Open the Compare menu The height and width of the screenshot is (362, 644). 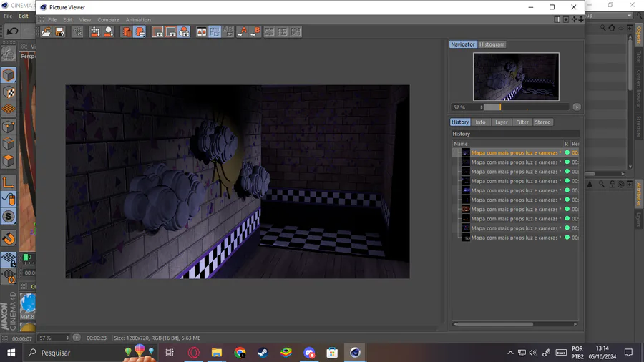109,20
